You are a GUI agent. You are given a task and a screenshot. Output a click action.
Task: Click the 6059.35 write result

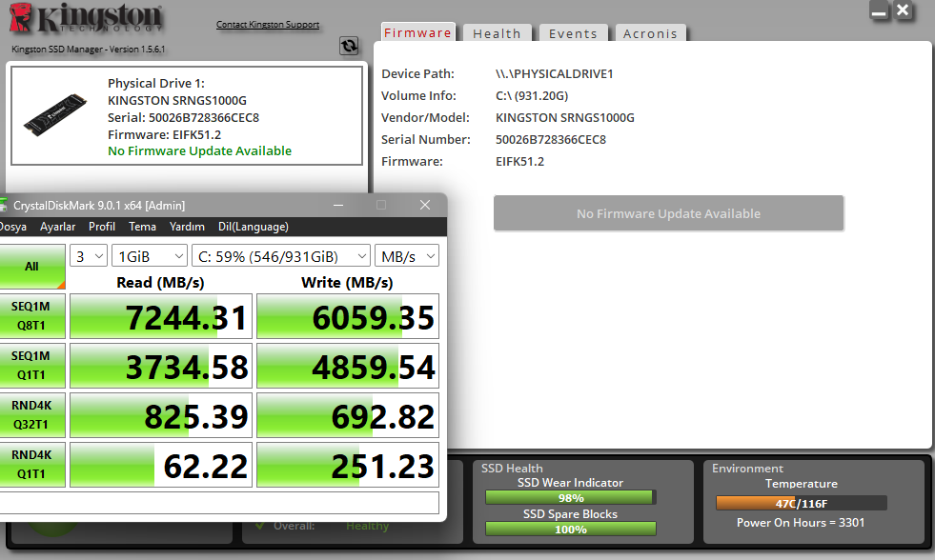(348, 316)
